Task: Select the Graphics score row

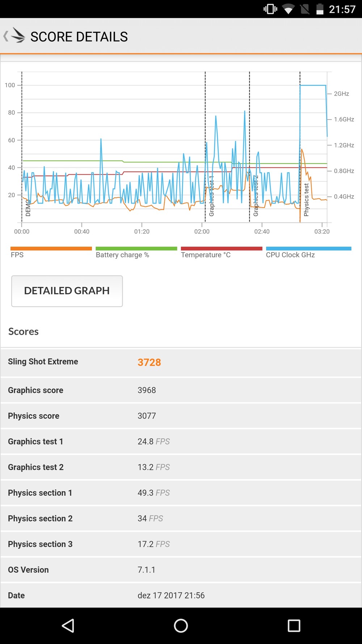Action: click(x=181, y=390)
